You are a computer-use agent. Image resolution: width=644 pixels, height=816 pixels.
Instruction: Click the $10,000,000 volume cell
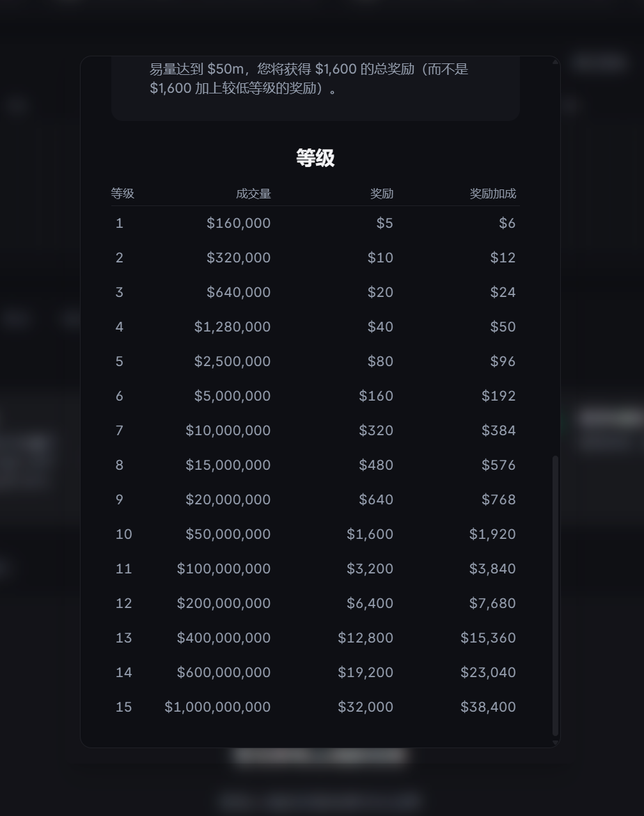[228, 431]
